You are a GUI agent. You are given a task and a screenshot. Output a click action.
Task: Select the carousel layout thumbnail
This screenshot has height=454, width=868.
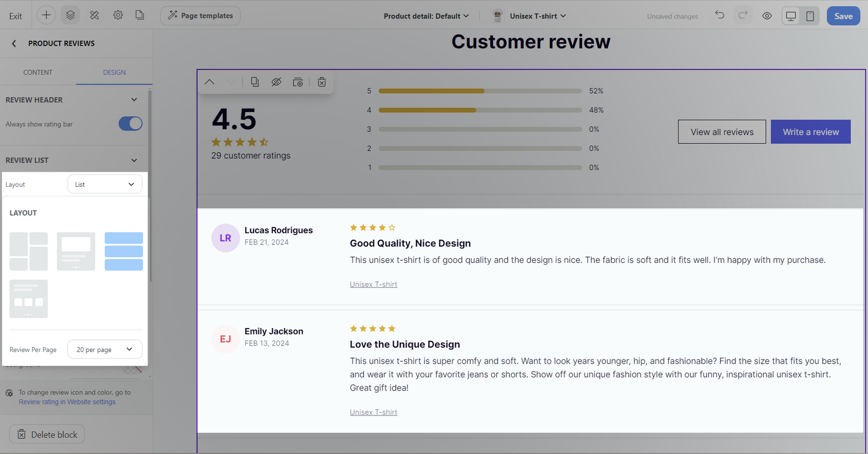coord(76,251)
